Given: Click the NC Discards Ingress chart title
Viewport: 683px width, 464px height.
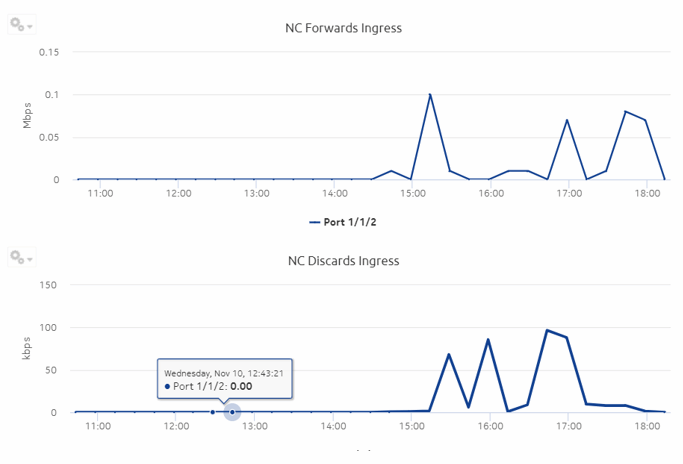Looking at the screenshot, I should pyautogui.click(x=343, y=261).
